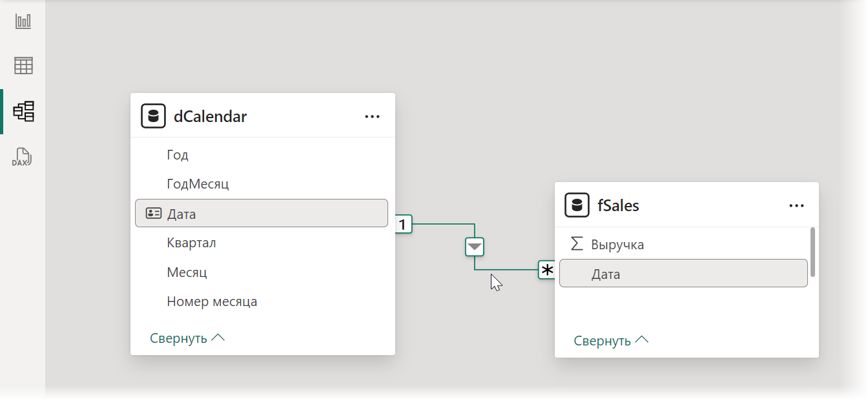Image resolution: width=868 pixels, height=399 pixels.
Task: Select the Дата field in fSales
Action: (x=683, y=273)
